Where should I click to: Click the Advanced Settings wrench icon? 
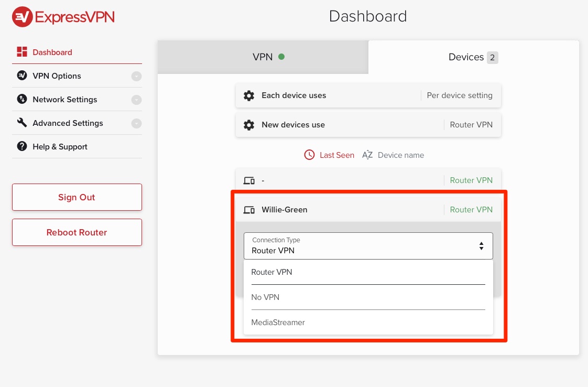(x=21, y=123)
